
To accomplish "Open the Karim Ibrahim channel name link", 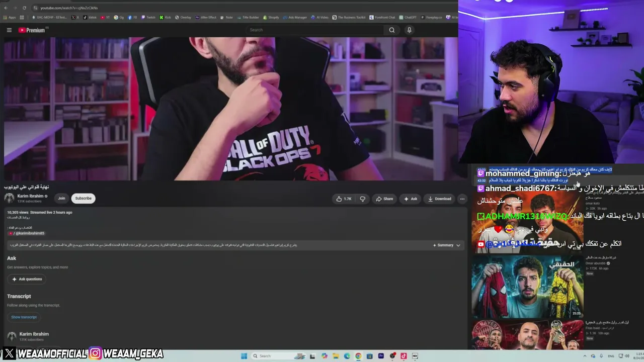I will coord(30,196).
